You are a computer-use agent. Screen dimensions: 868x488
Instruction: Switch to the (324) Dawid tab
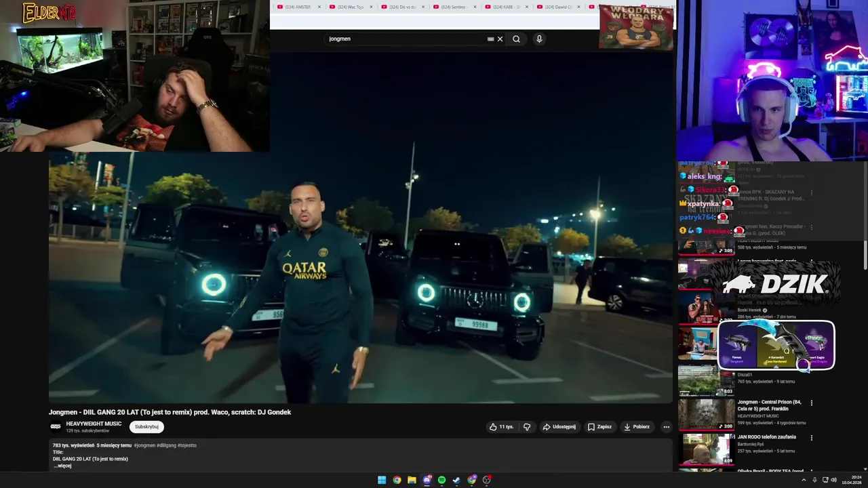(x=558, y=7)
